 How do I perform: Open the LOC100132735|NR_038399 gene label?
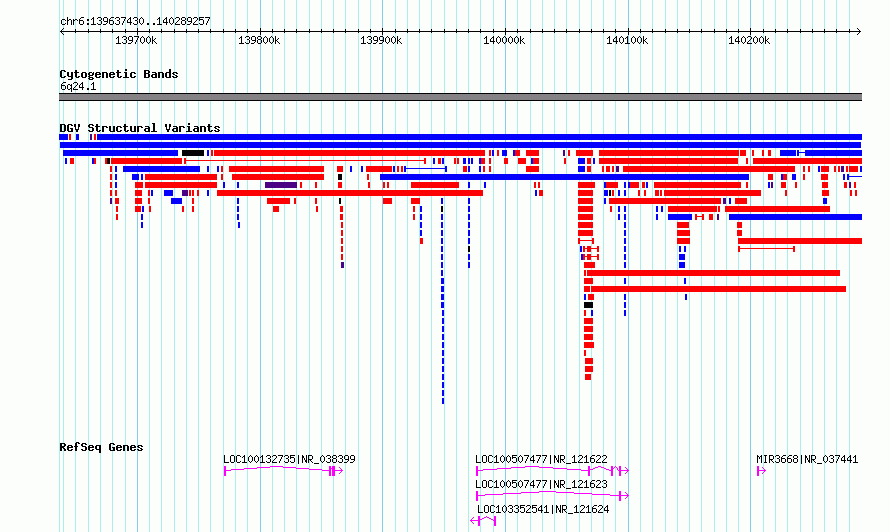(289, 459)
